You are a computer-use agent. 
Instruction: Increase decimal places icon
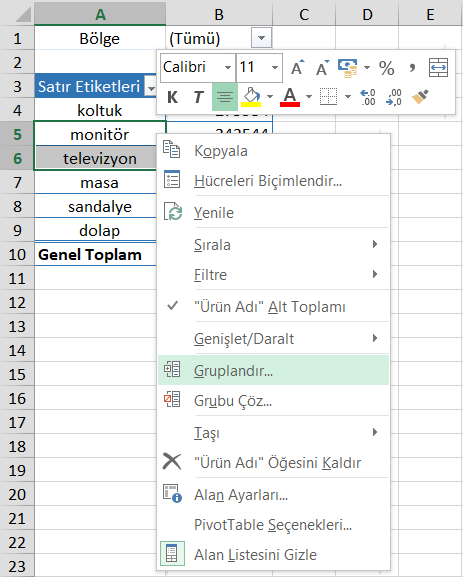368,97
